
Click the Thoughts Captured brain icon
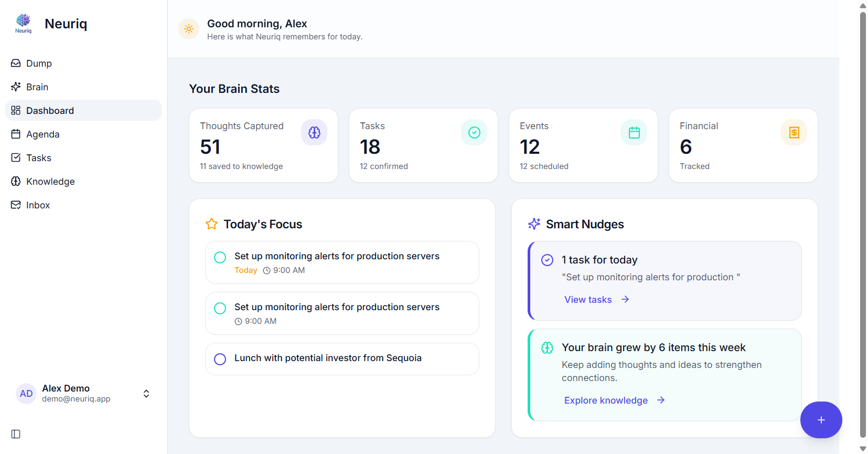click(x=314, y=132)
